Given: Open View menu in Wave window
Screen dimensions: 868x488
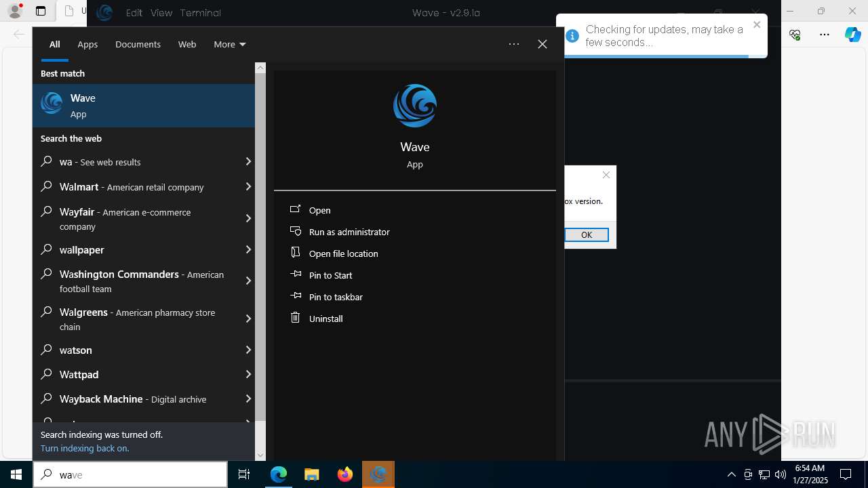Looking at the screenshot, I should point(161,13).
